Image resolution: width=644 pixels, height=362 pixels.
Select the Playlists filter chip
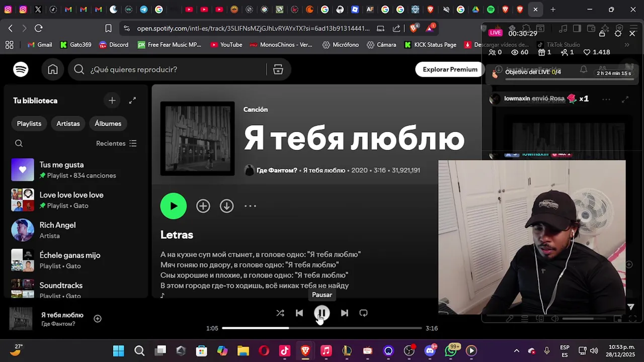[29, 123]
